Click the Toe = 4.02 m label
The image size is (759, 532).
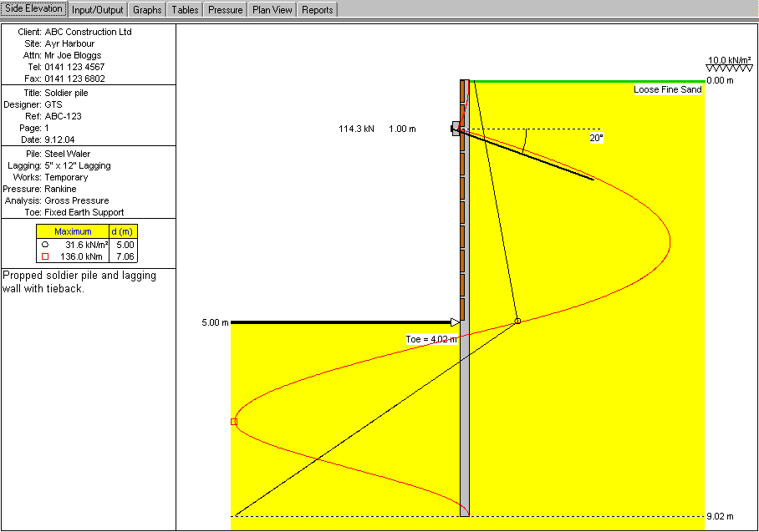[x=431, y=339]
